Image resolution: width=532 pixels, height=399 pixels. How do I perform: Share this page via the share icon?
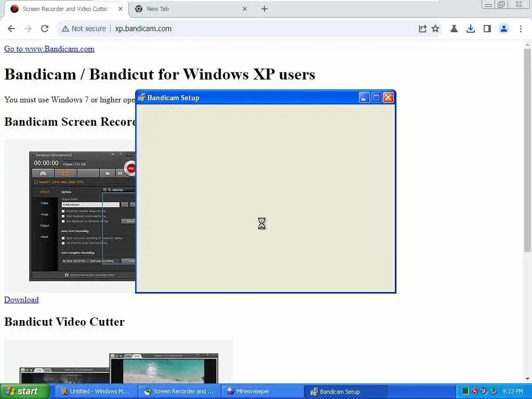pyautogui.click(x=422, y=29)
